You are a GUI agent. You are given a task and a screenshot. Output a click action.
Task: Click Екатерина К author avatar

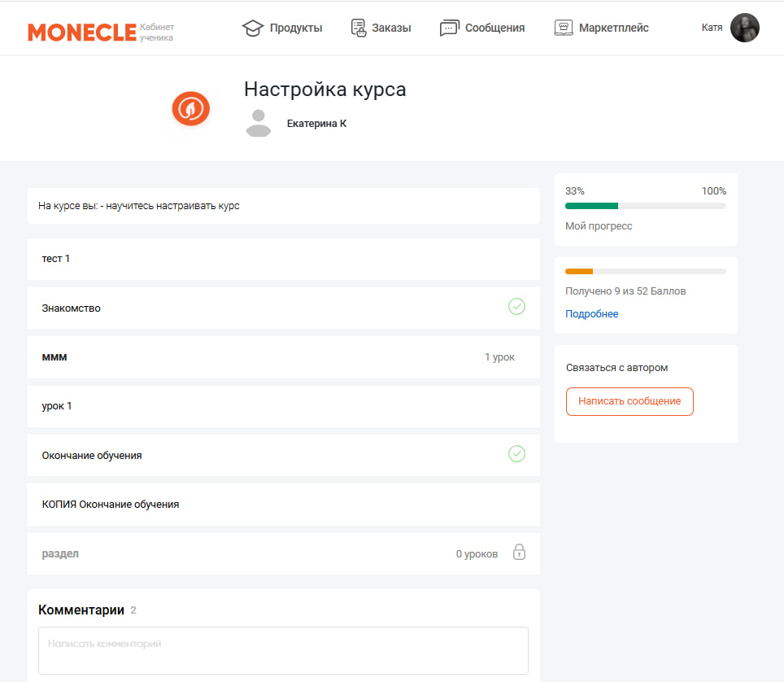258,123
